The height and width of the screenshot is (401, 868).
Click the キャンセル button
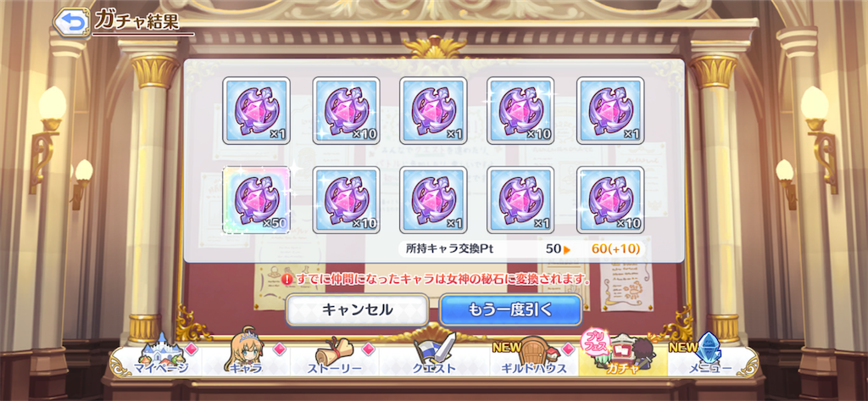357,309
